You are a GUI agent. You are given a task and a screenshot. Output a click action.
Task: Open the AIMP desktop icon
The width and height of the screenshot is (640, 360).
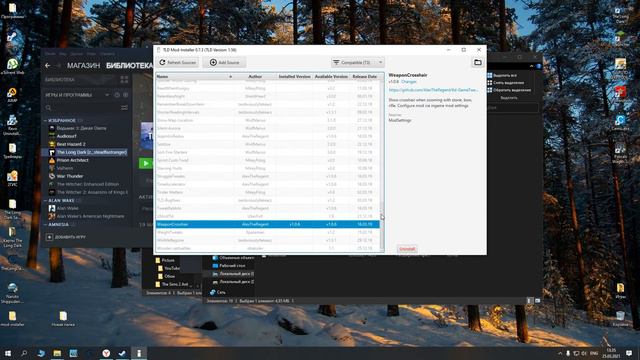(x=12, y=95)
